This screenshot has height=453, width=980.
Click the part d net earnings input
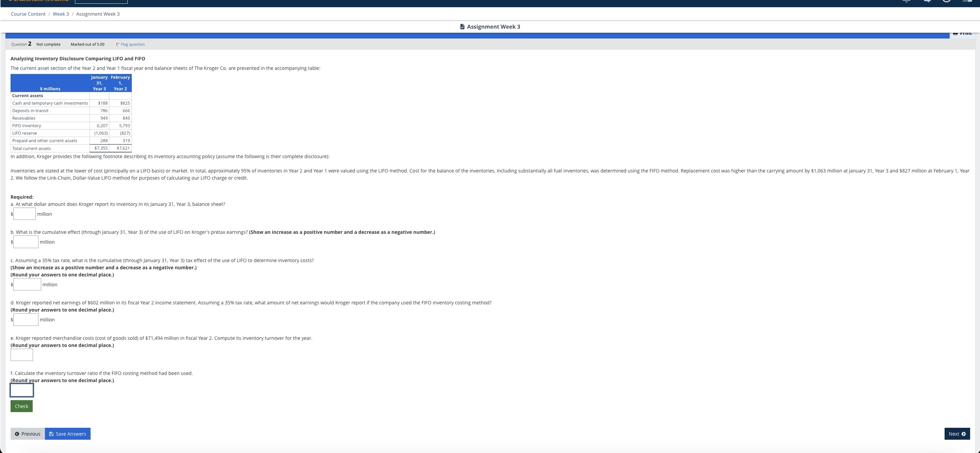click(26, 320)
